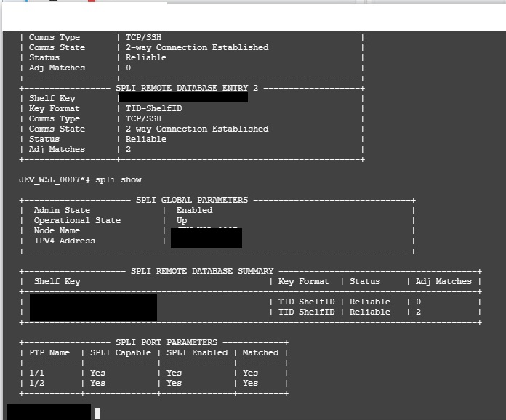Screen dimensions: 506x420
Task: Select Adj Matches value '2' in entry 2
Action: [x=128, y=149]
